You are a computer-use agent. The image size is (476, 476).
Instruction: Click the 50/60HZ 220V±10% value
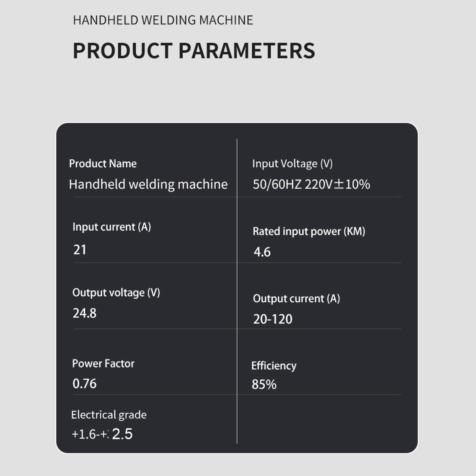point(311,184)
